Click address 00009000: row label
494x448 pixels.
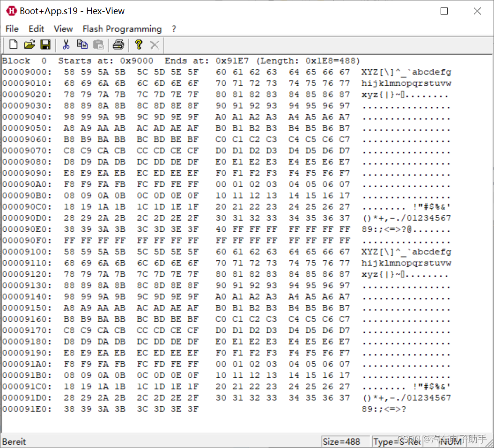coord(27,72)
